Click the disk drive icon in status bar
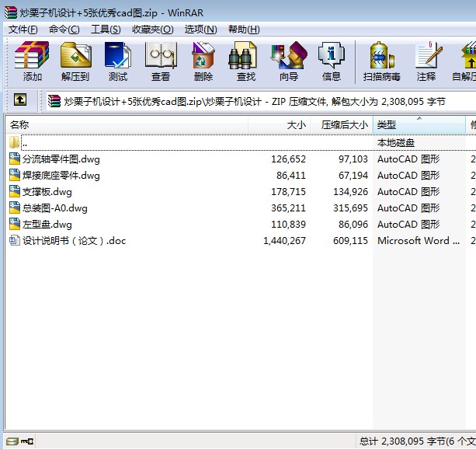Image resolution: width=476 pixels, height=450 pixels. [12, 441]
